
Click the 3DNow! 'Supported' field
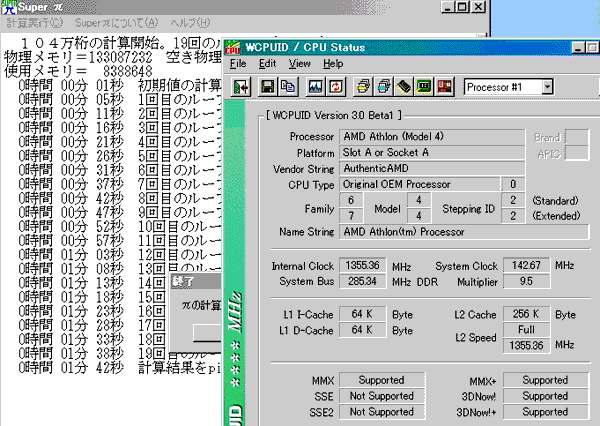click(546, 396)
